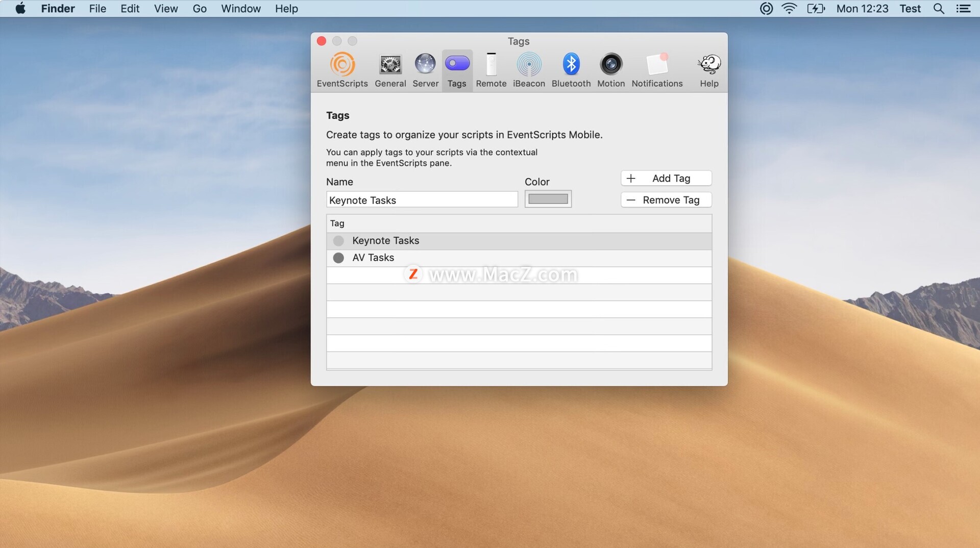Open the tag Color well picker
The image size is (980, 548).
click(548, 199)
